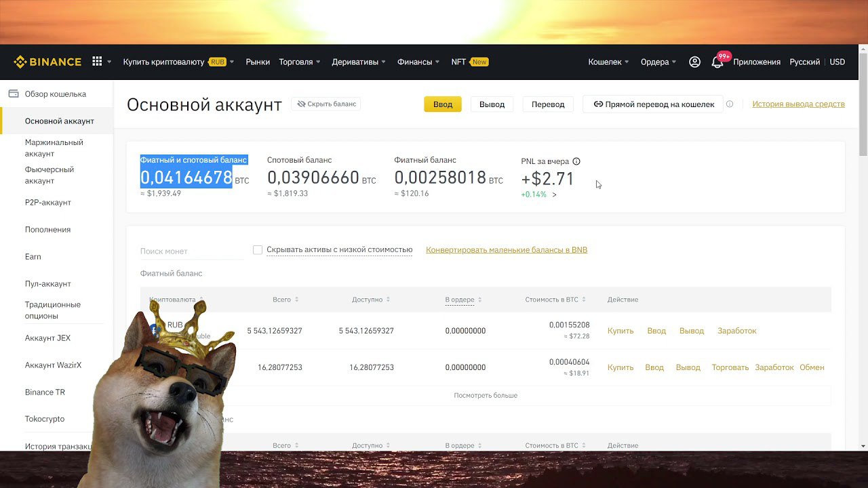Screen dimensions: 868x488
Task: Open Аккаунт JEX in sidebar
Action: tap(47, 338)
